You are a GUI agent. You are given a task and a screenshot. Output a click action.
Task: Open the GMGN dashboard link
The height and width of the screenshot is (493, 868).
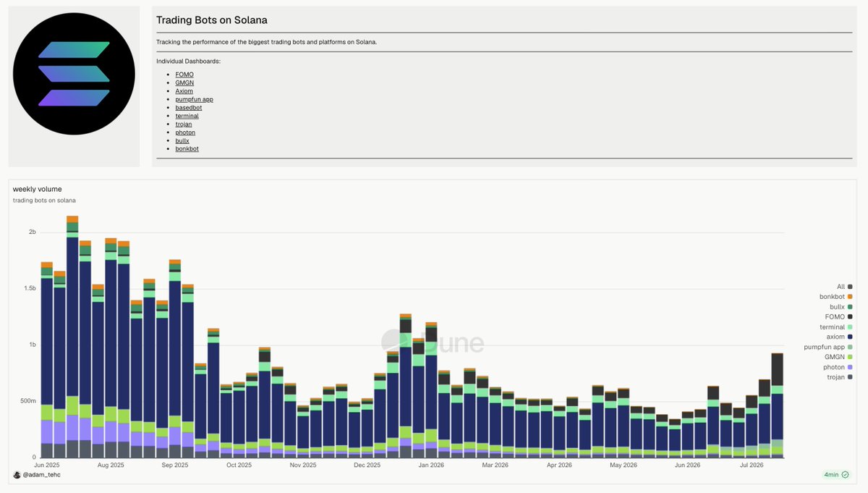click(x=184, y=83)
